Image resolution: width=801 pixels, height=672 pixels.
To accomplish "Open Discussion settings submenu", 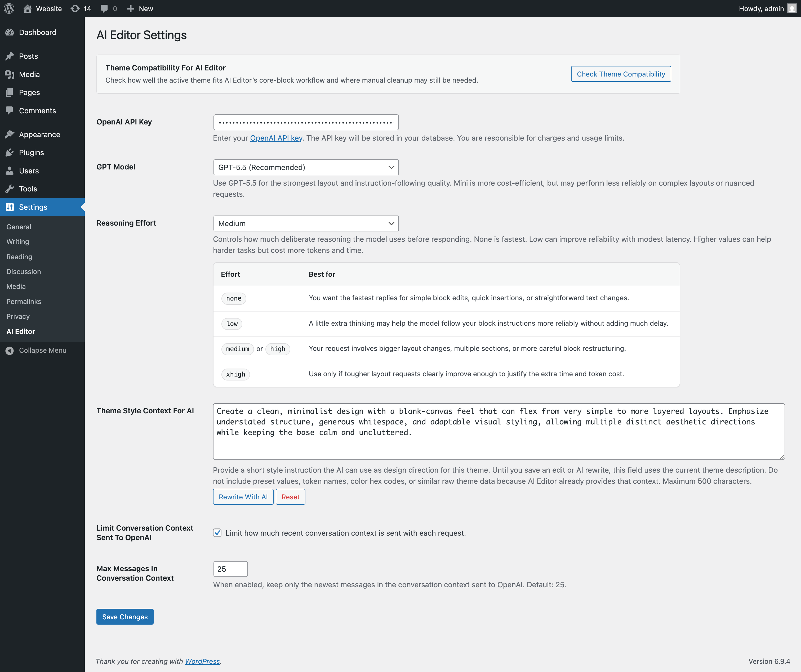I will tap(24, 272).
